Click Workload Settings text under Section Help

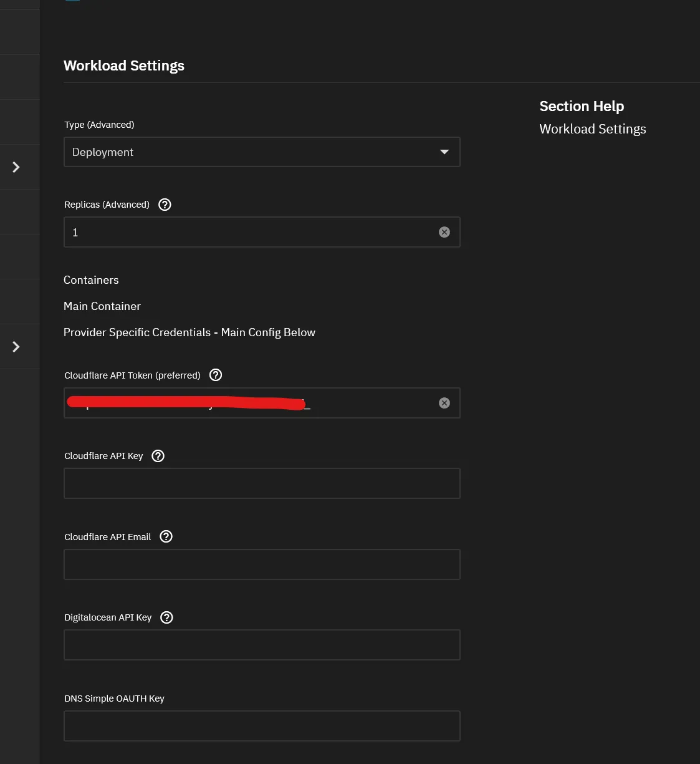click(592, 129)
